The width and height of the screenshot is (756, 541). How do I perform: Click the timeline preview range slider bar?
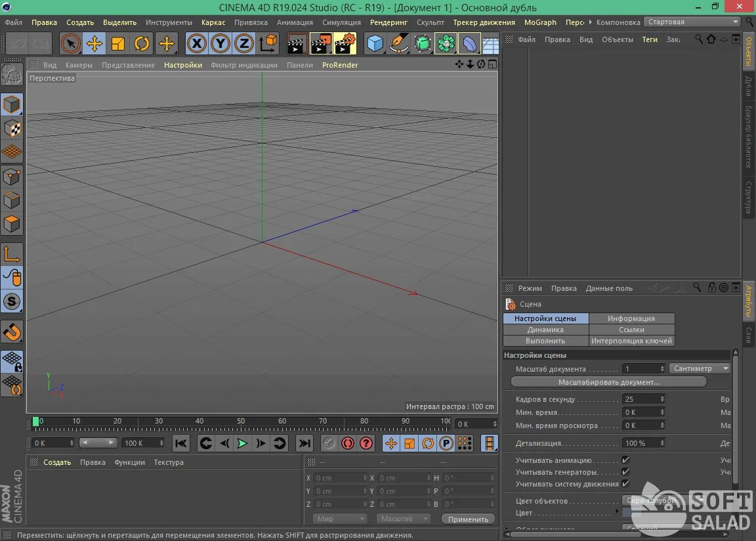[98, 443]
